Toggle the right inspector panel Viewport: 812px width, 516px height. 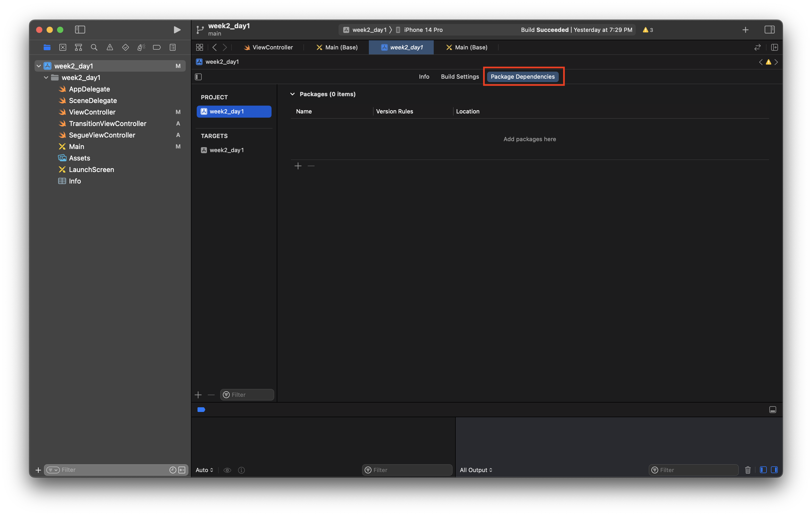click(770, 30)
